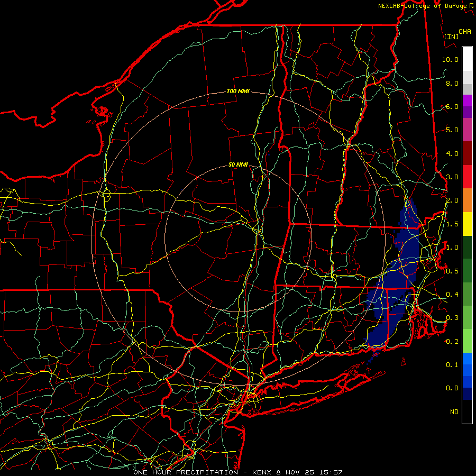
Task: Click the 10.0 legend value
Action: click(x=450, y=59)
